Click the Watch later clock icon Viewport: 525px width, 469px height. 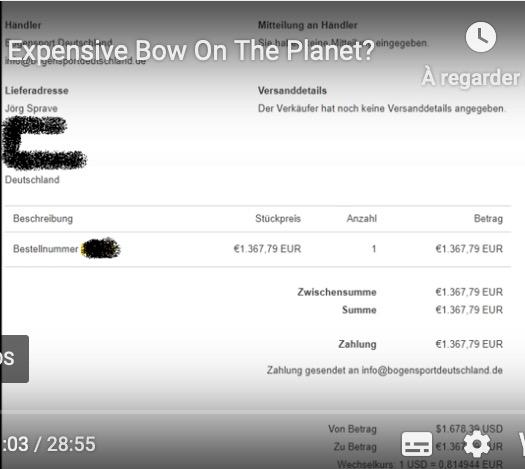pos(481,37)
